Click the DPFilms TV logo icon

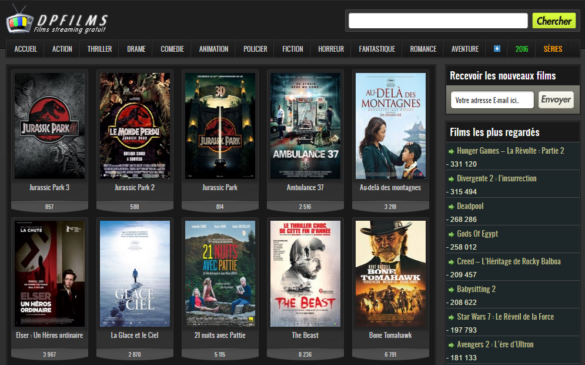pyautogui.click(x=19, y=20)
